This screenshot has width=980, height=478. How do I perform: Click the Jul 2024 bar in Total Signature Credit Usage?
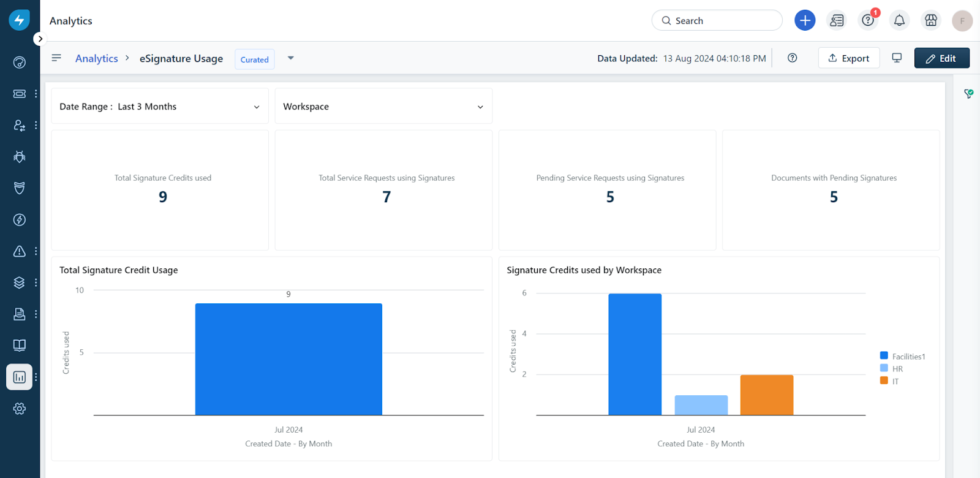[288, 359]
